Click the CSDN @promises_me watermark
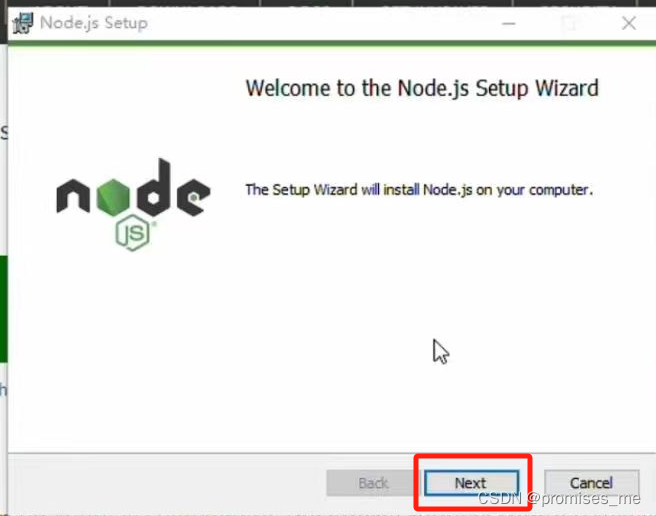This screenshot has width=656, height=516. pos(559,498)
